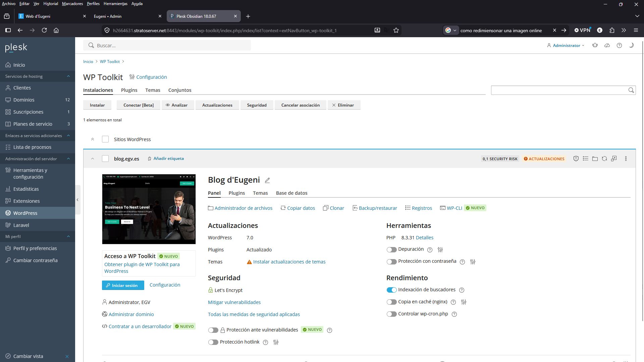Toggle the Protección con contraseña switch

391,262
